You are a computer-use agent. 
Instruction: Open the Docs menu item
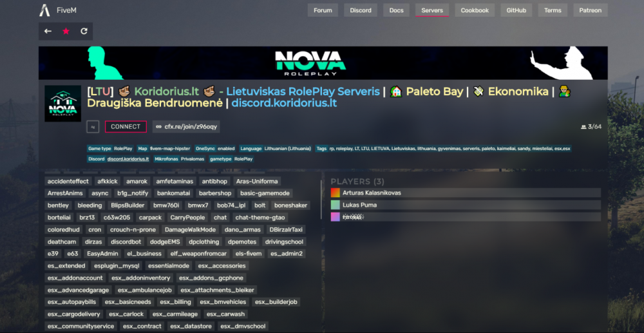click(x=396, y=10)
